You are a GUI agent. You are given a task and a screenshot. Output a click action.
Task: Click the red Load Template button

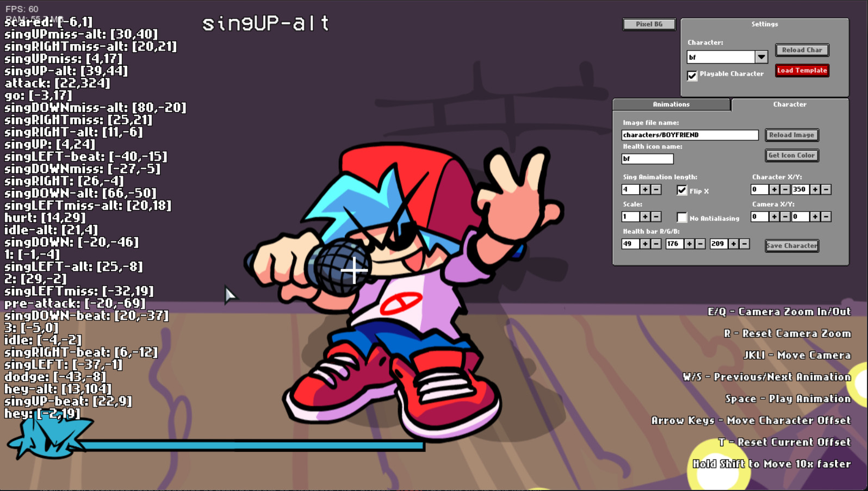pyautogui.click(x=802, y=71)
